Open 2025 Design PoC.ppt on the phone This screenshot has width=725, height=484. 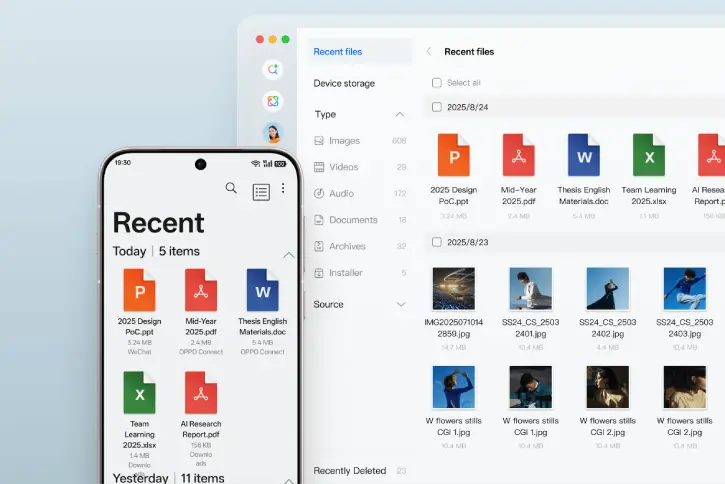(x=139, y=290)
